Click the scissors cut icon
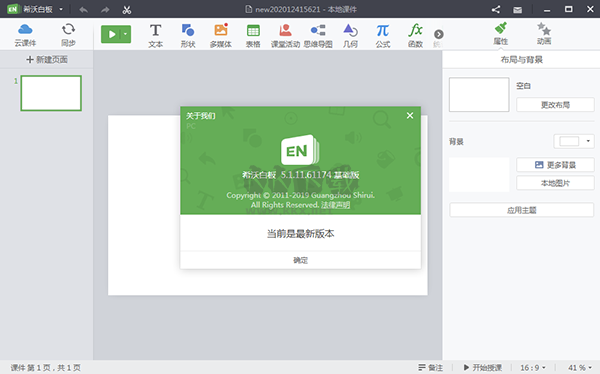Image resolution: width=600 pixels, height=374 pixels. 127,10
